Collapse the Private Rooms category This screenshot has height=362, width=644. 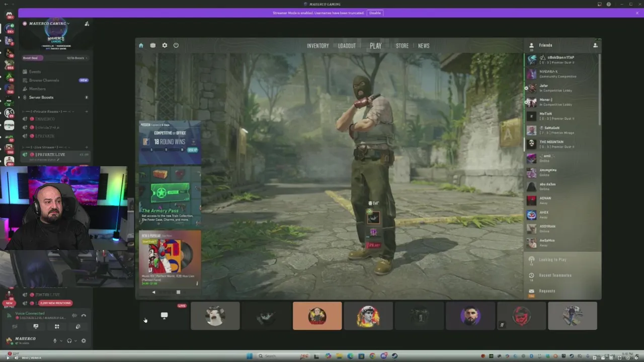pyautogui.click(x=48, y=111)
